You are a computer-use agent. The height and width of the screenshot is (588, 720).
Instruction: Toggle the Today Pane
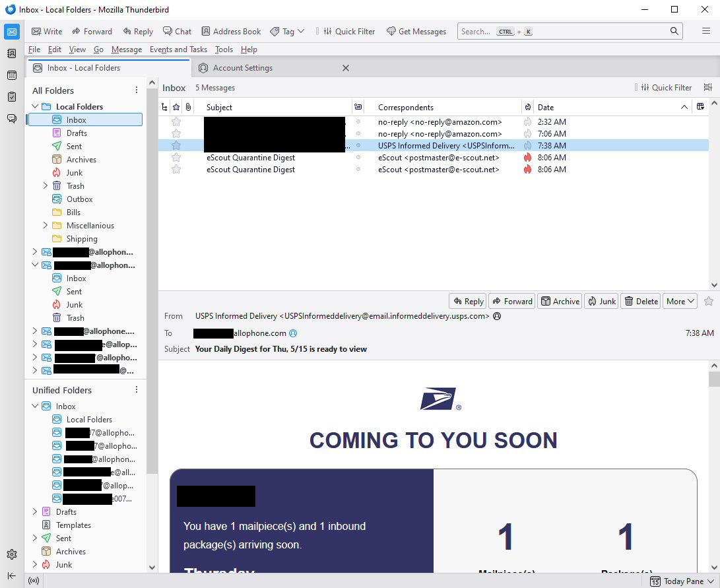coord(683,581)
